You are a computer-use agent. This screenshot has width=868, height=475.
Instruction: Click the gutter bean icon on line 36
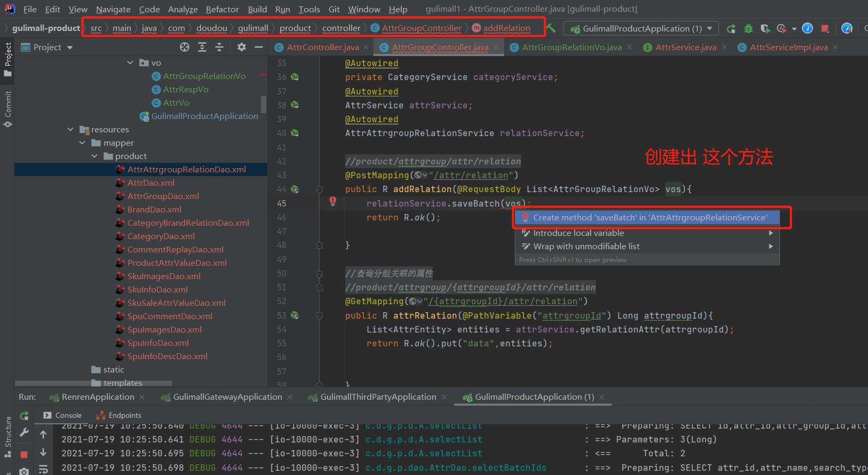click(294, 77)
